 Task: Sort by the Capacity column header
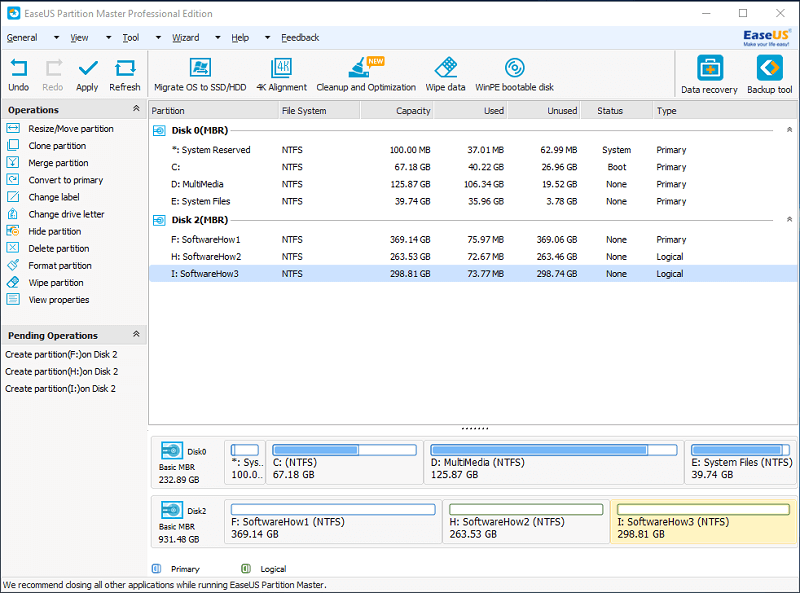412,111
